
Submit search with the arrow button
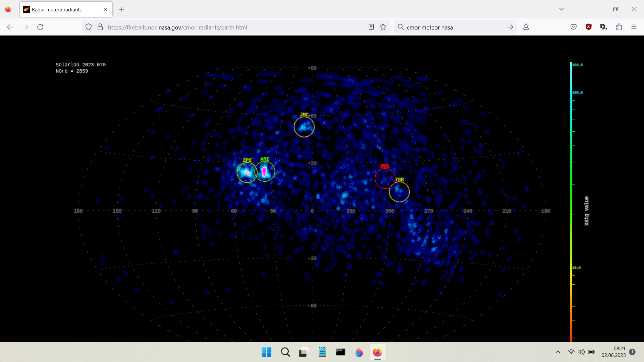pos(510,27)
